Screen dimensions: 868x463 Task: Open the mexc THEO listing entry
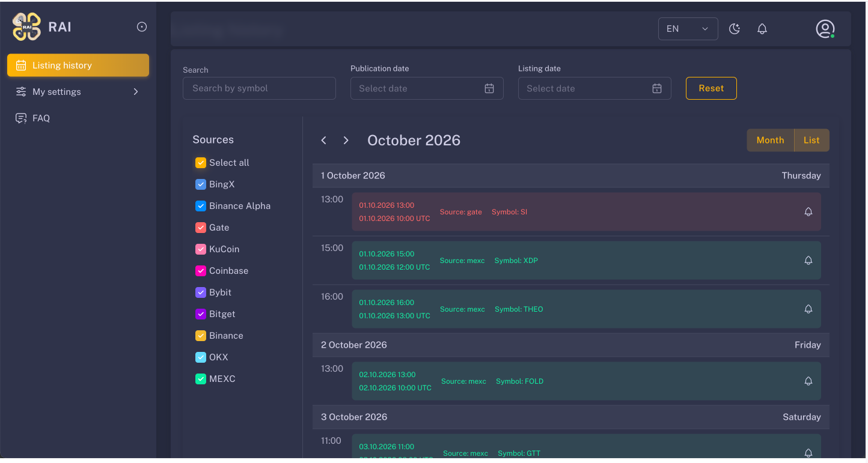tap(587, 309)
